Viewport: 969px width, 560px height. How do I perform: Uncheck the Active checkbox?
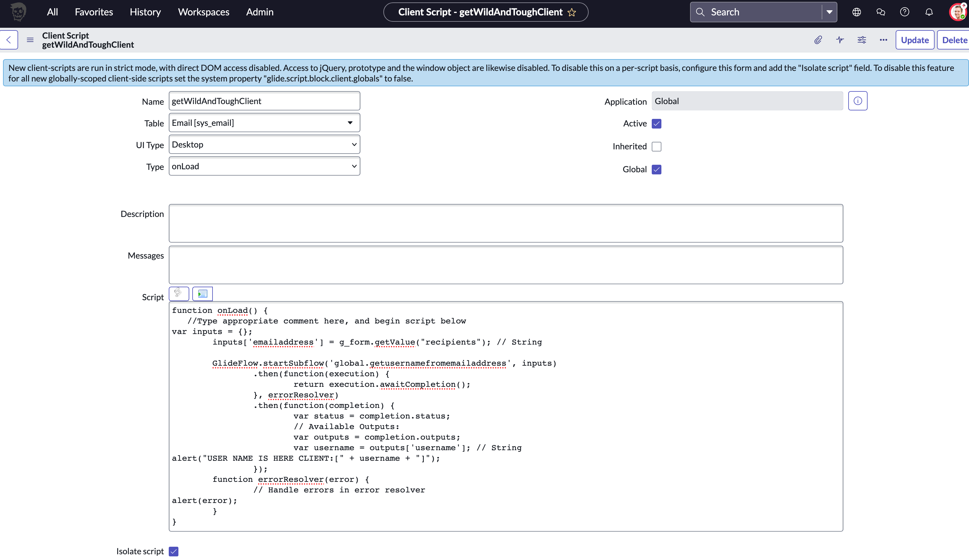[x=656, y=124]
